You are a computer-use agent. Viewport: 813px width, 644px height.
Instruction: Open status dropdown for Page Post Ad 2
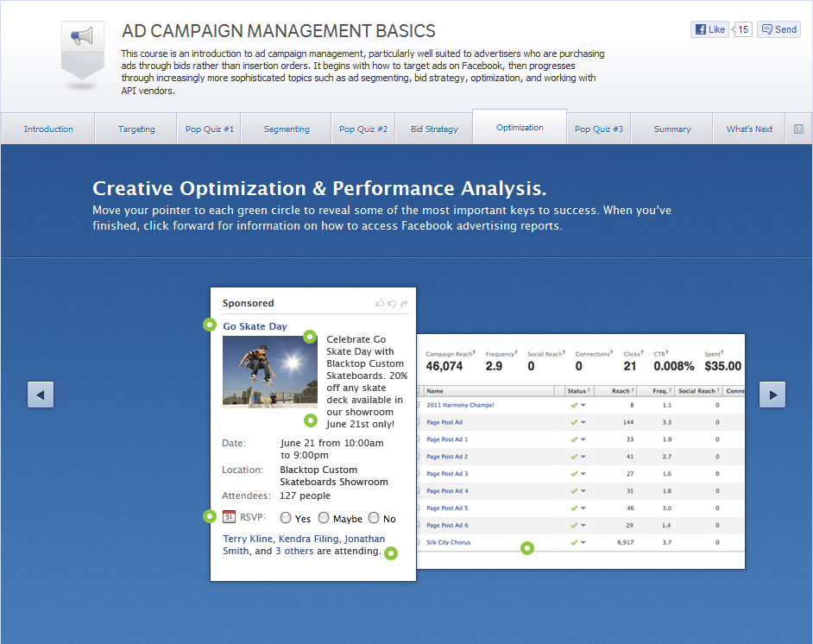583,457
